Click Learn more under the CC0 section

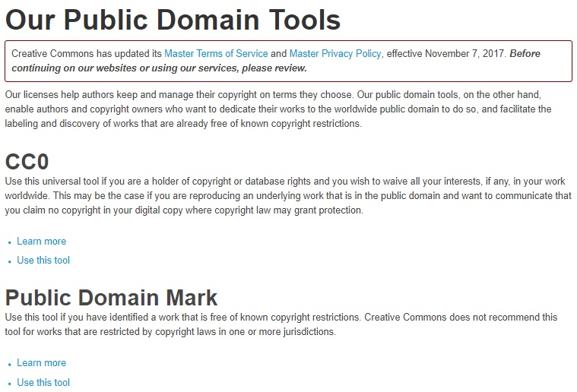[41, 242]
